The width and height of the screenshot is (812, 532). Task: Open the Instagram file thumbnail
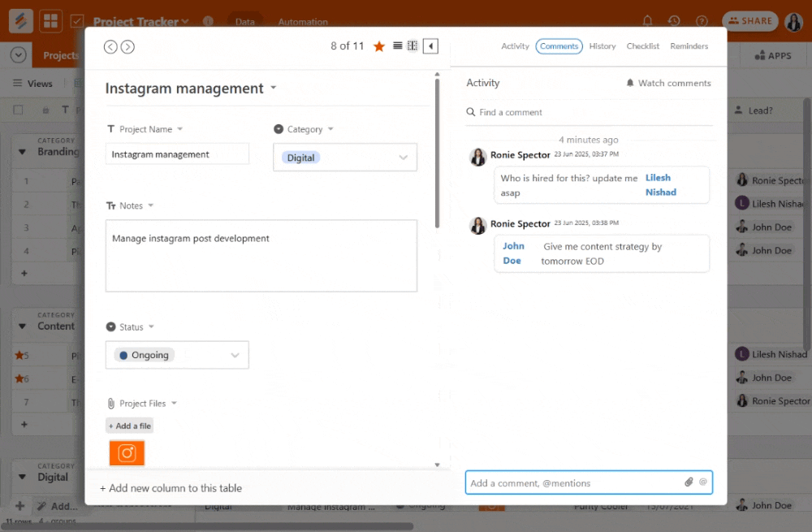pos(127,453)
